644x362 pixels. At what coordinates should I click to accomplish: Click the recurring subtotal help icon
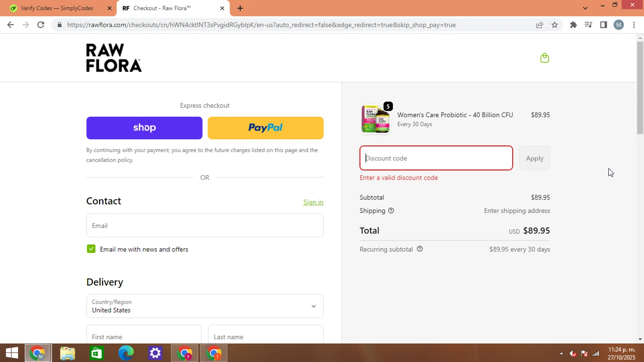[x=420, y=249]
